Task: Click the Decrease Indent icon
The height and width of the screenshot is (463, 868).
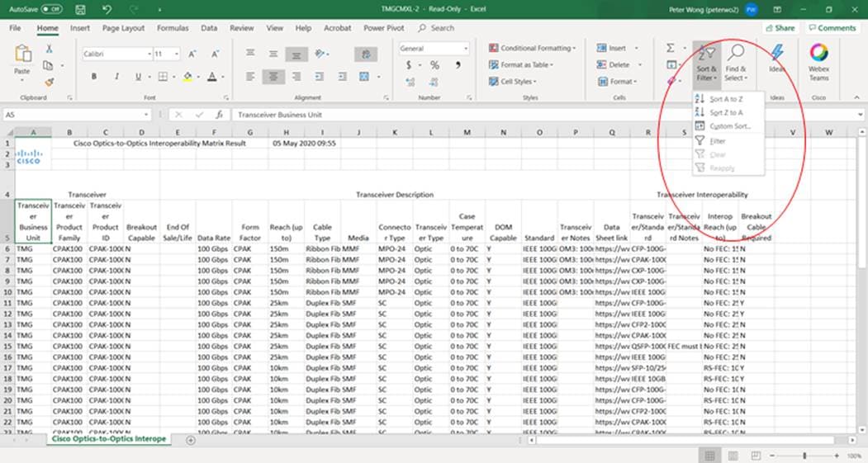Action: 320,76
